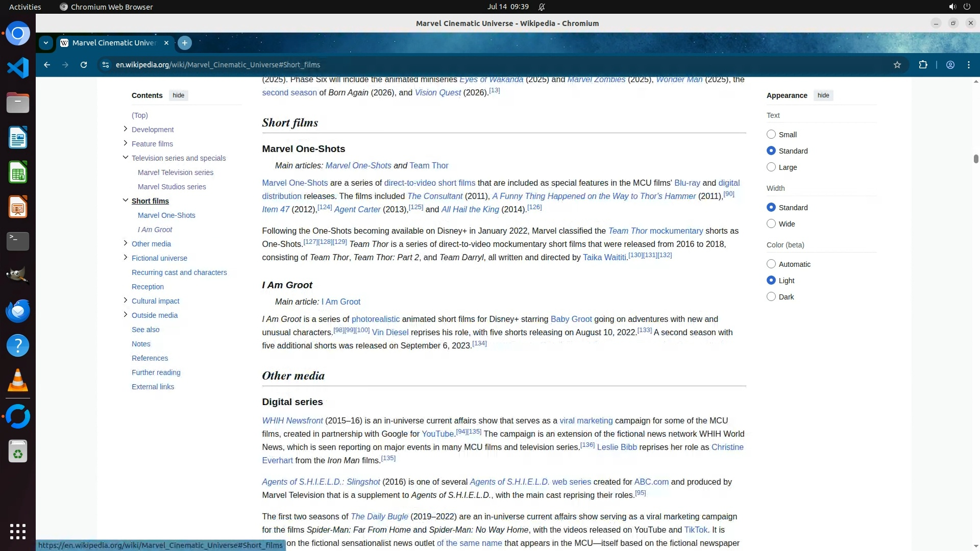Reload the page with the refresh icon
Screen dimensions: 980x551
[x=84, y=65]
